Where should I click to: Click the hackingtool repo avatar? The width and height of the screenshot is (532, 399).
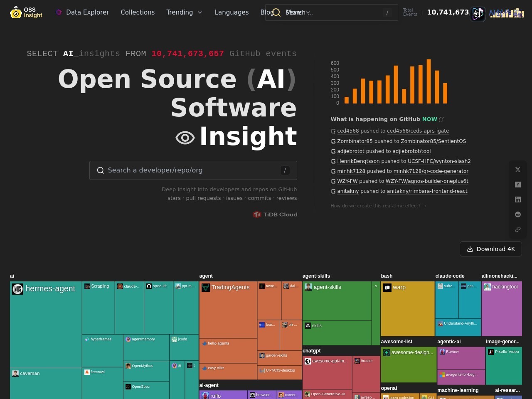(x=487, y=287)
